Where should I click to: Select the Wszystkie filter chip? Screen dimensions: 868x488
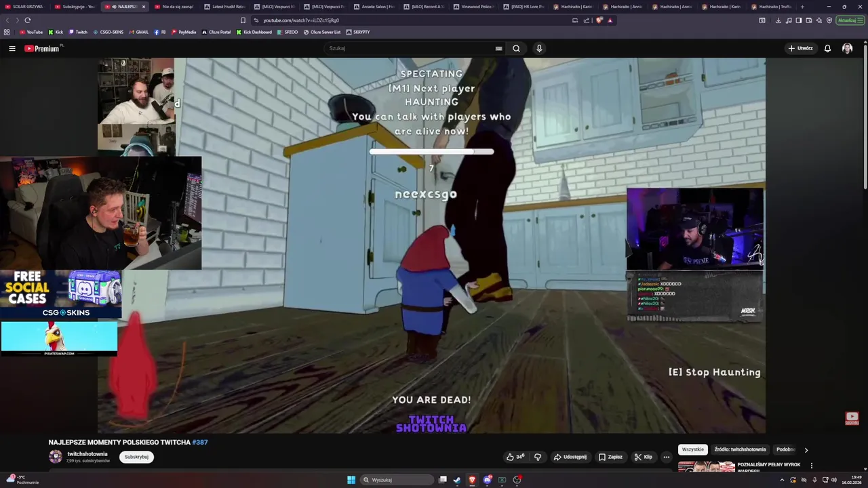pos(692,449)
